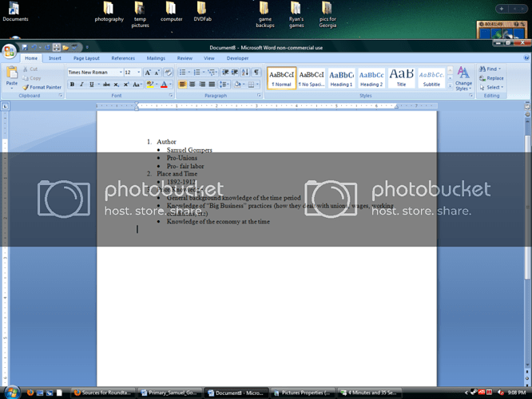Center align the paragraph

tap(192, 85)
